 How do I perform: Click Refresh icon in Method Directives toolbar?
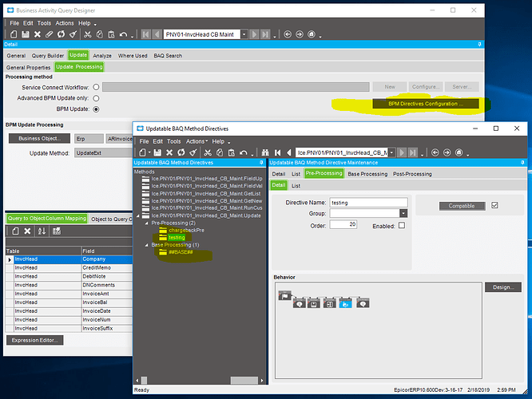tap(181, 152)
